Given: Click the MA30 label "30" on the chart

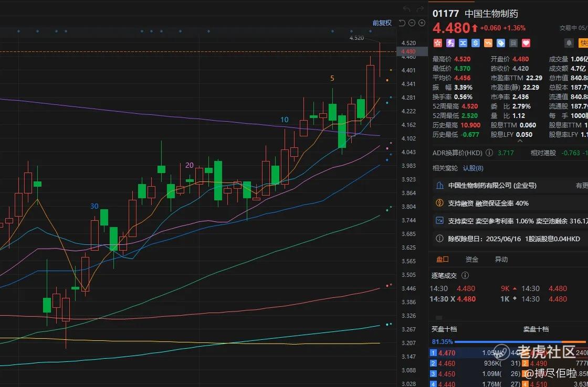Looking at the screenshot, I should pos(94,206).
